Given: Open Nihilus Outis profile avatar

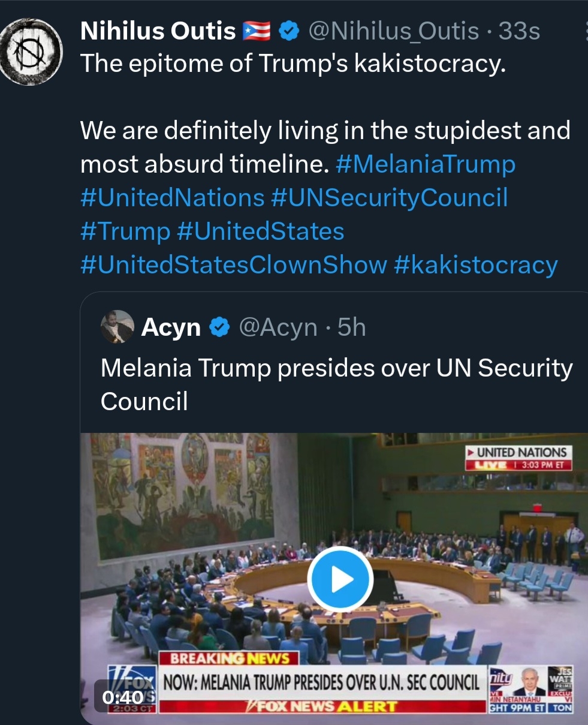Looking at the screenshot, I should tap(32, 54).
